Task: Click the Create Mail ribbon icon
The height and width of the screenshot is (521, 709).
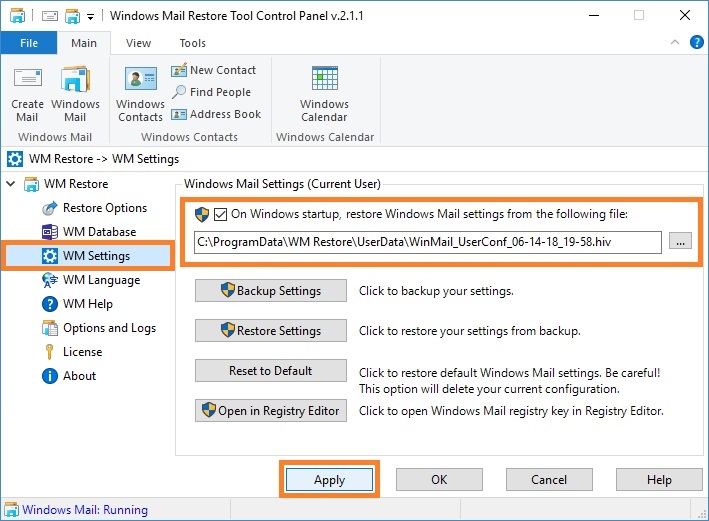Action: click(28, 95)
